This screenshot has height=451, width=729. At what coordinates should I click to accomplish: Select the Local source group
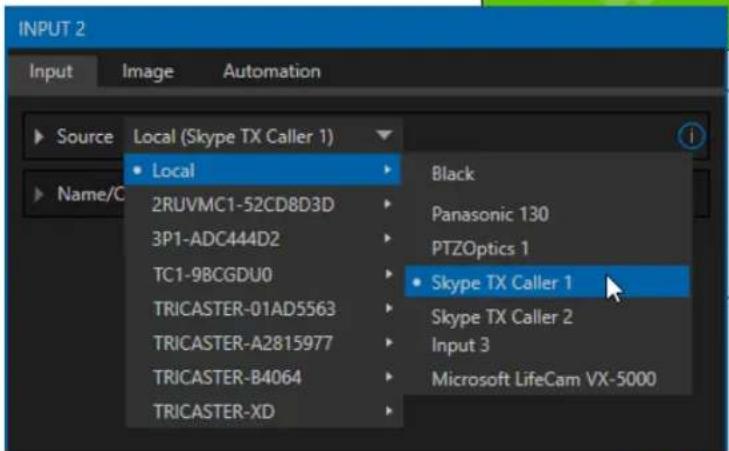(x=262, y=171)
